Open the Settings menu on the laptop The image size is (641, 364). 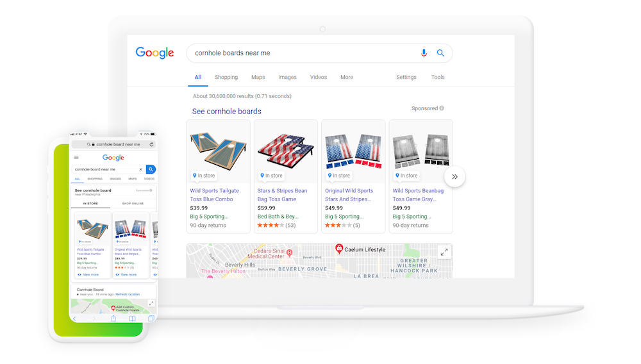[406, 77]
